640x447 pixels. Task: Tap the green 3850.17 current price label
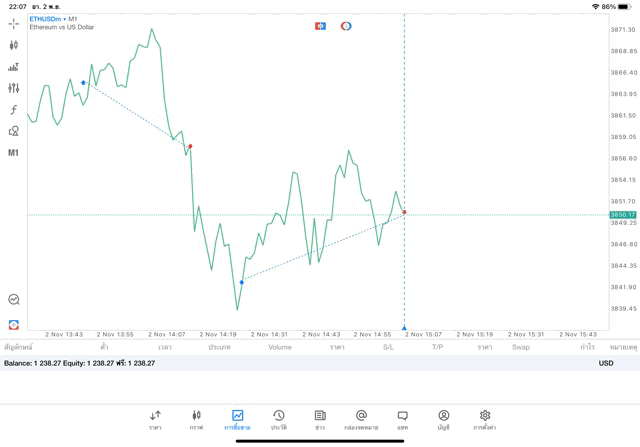pyautogui.click(x=623, y=215)
